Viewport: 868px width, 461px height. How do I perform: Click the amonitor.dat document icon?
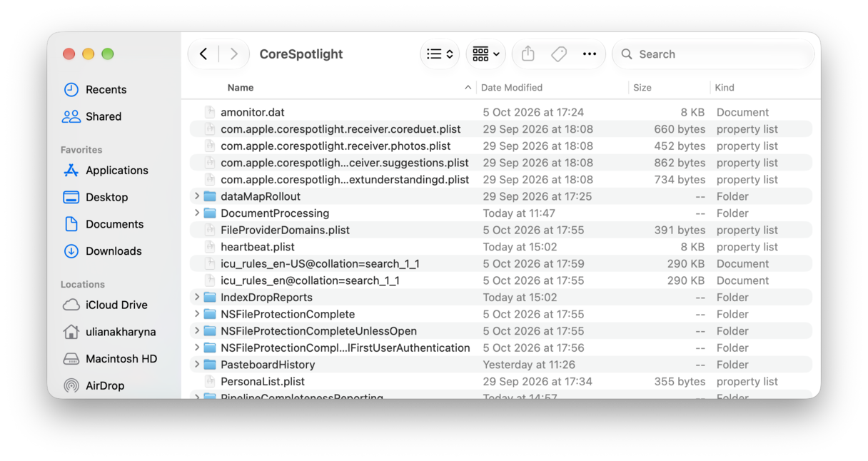tap(209, 112)
